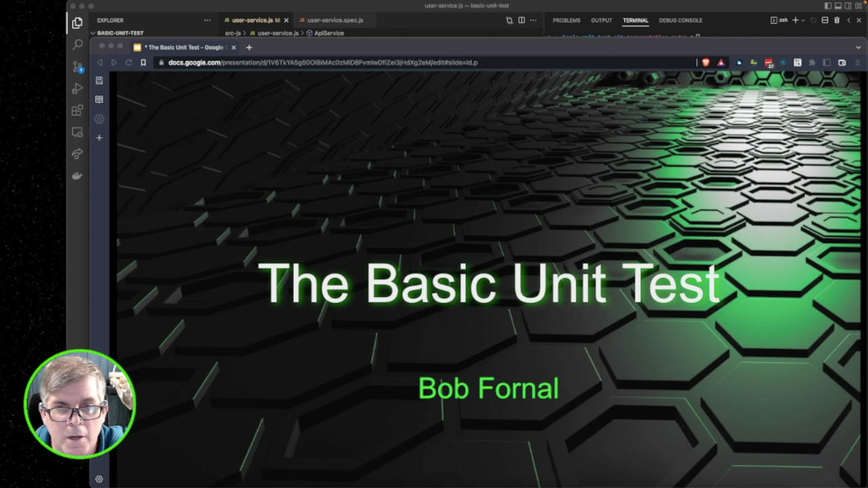Bookmark this page in the address bar

point(143,62)
